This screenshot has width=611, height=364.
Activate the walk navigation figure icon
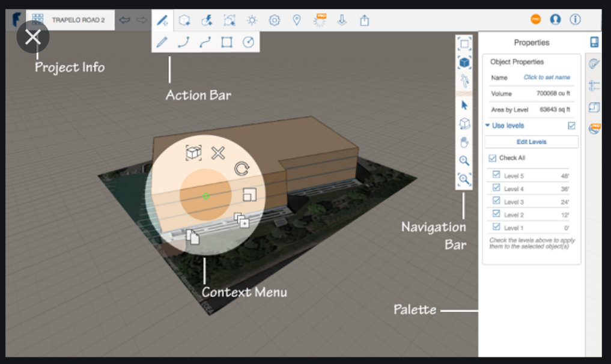tap(464, 81)
